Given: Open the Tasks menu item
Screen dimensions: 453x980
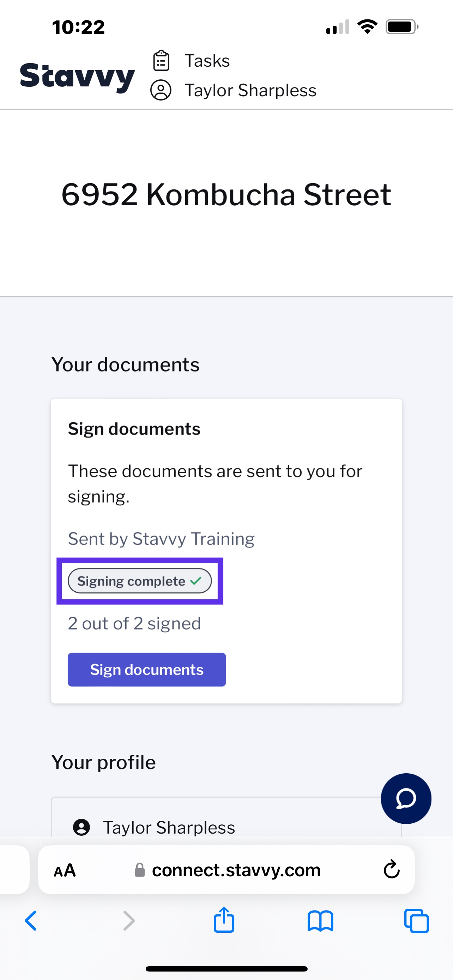Looking at the screenshot, I should click(x=207, y=60).
